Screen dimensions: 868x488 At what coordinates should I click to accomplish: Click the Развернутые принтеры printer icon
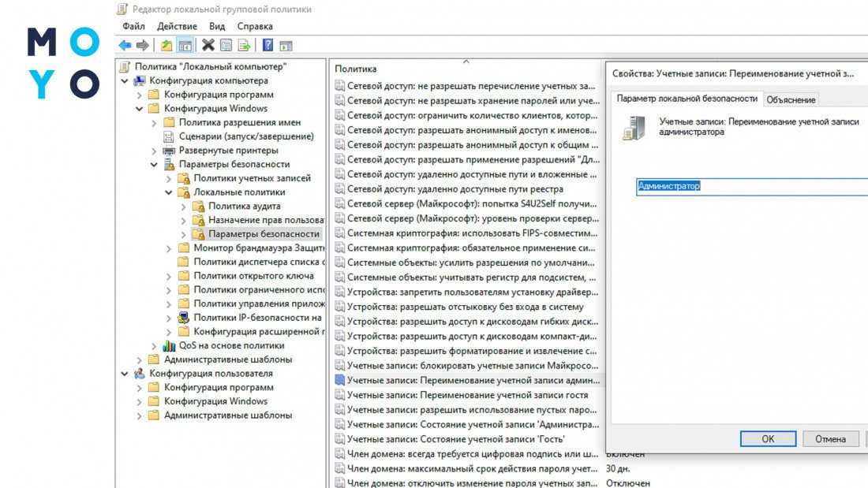[x=169, y=151]
